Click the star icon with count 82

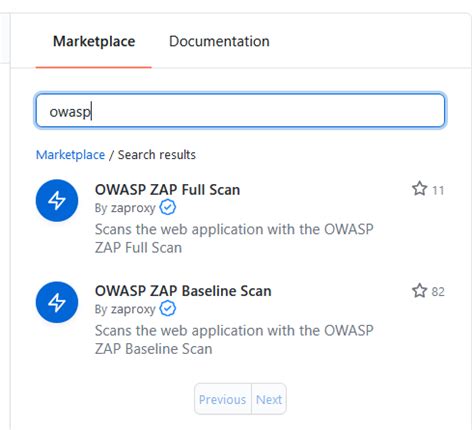[419, 290]
